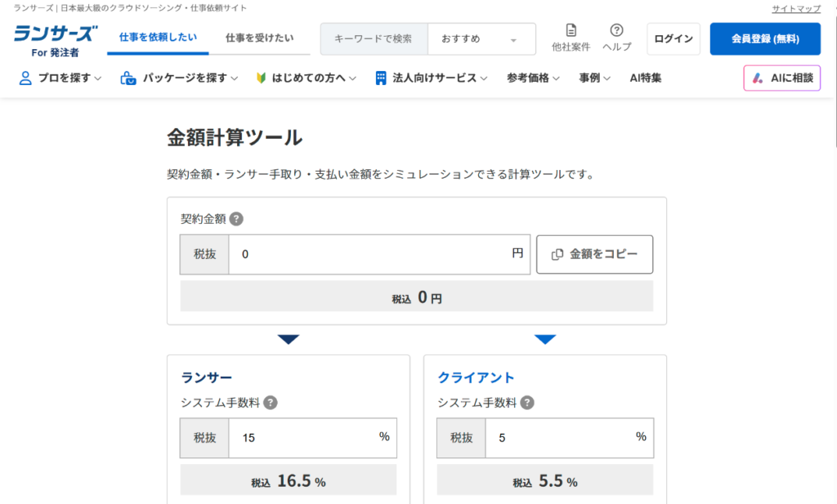Click the 税込 16.5 % result text
Viewport: 837px width, 504px height.
[x=289, y=481]
